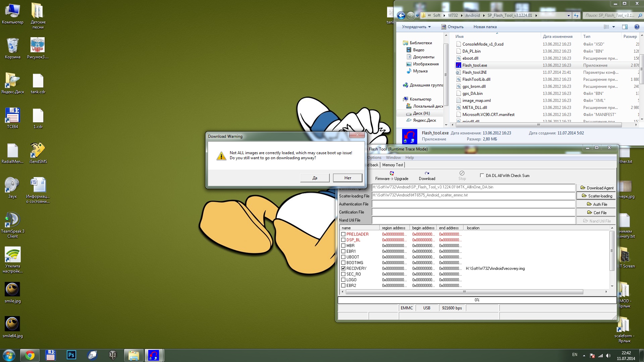The height and width of the screenshot is (362, 644).
Task: Click the Scatter-loading button
Action: click(597, 196)
